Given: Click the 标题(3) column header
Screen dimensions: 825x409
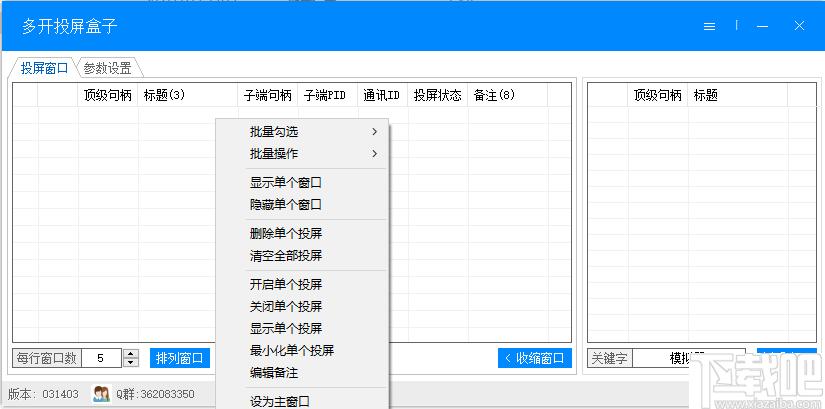Looking at the screenshot, I should [x=188, y=95].
